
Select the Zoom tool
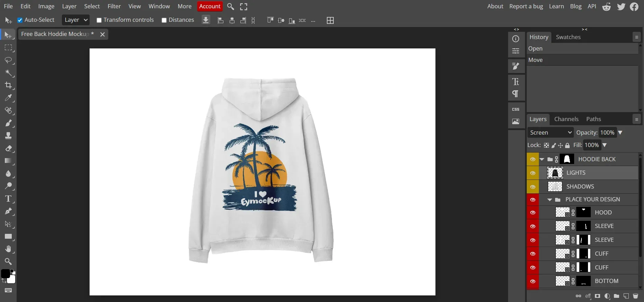point(8,262)
